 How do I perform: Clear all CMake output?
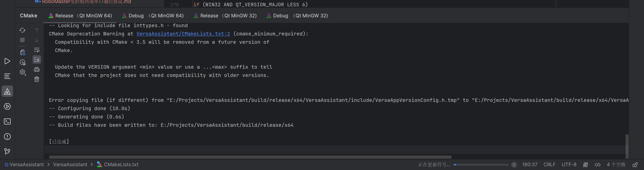37,79
